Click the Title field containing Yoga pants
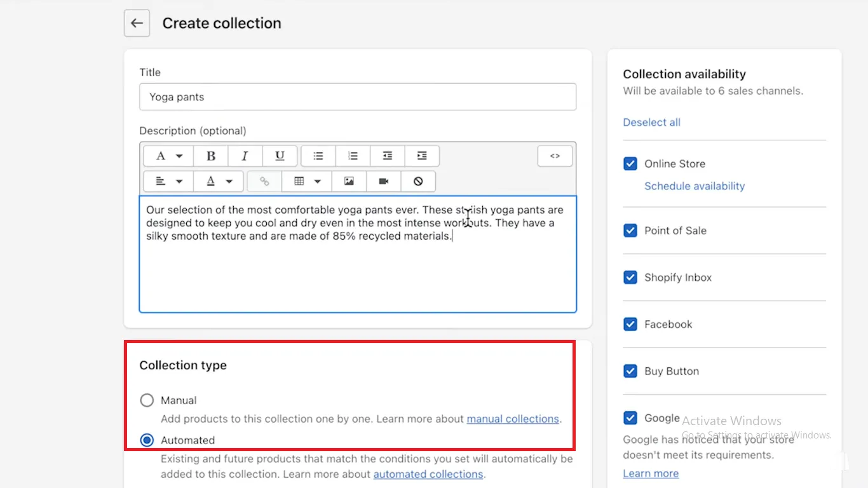Image resolution: width=868 pixels, height=488 pixels. tap(358, 97)
